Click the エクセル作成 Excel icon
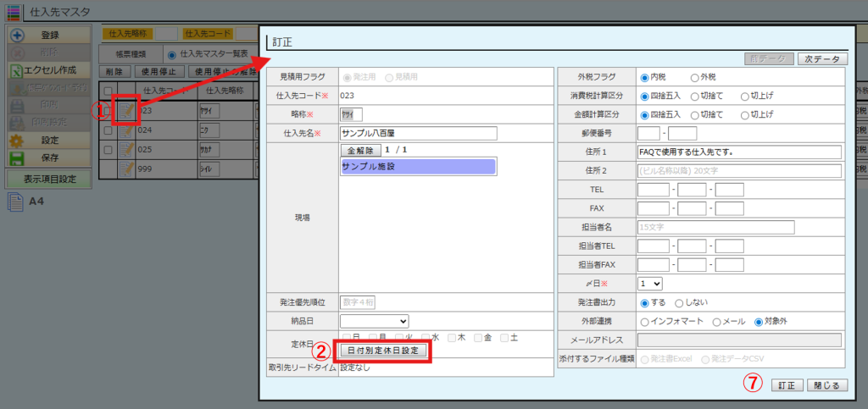This screenshot has height=409, width=868. pyautogui.click(x=17, y=70)
